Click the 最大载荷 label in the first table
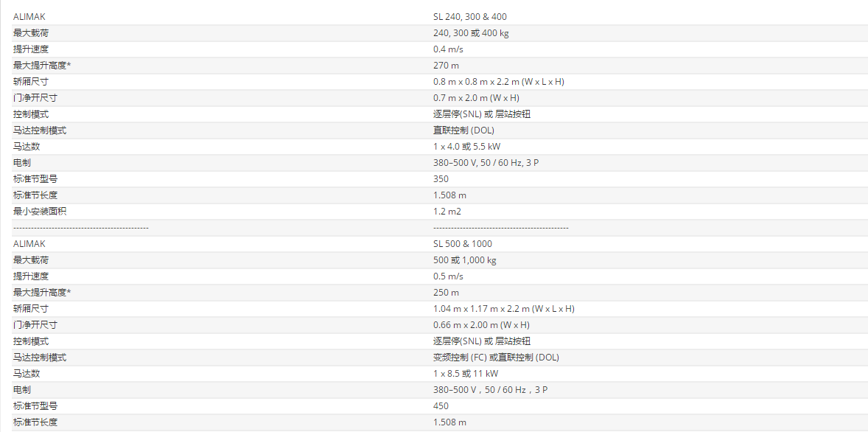868x432 pixels. coord(31,32)
